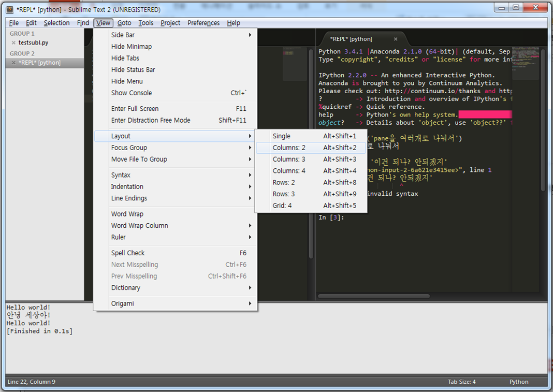Click the GROUP 1 sidebar heading
This screenshot has width=553, height=392.
[x=22, y=34]
